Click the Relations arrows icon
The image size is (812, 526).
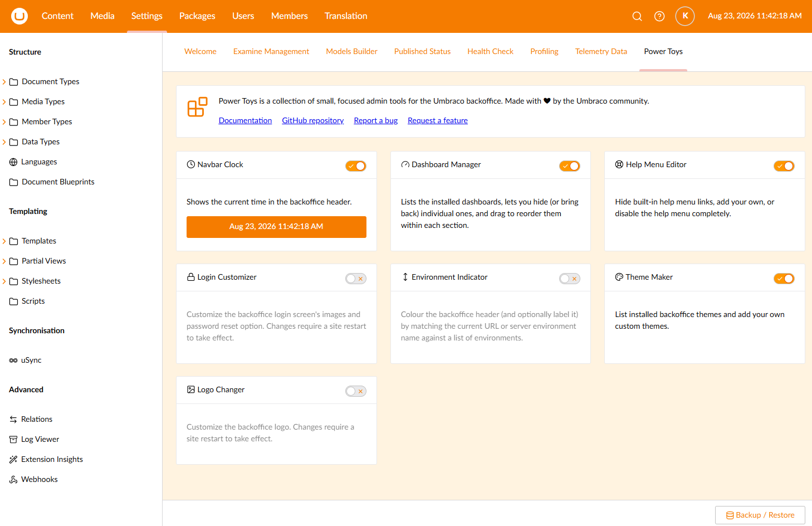(x=13, y=420)
